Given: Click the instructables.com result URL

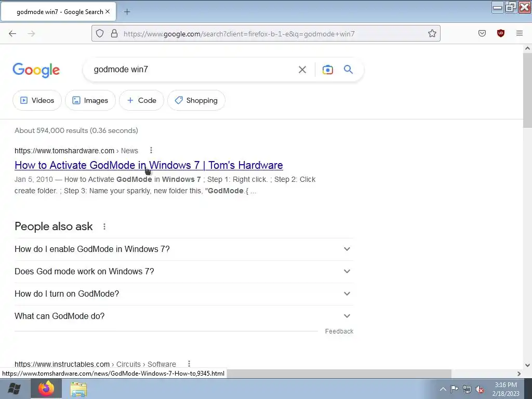Looking at the screenshot, I should click(x=96, y=364).
